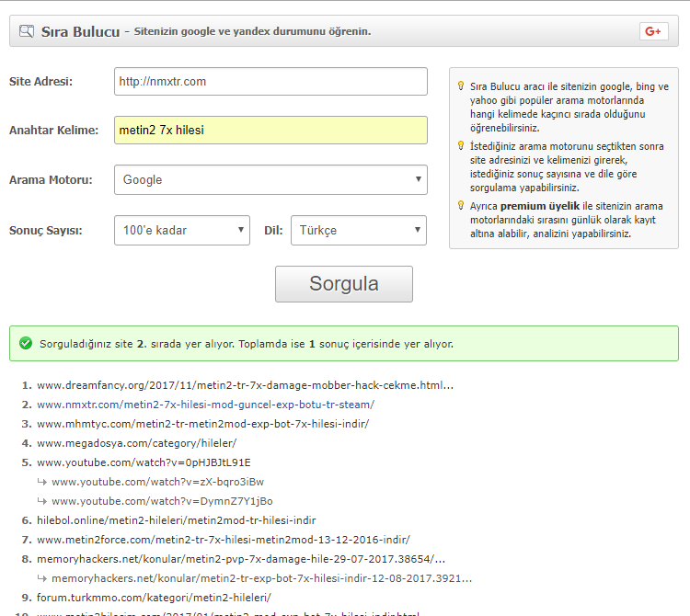Click into the Anahtar Kelime field
This screenshot has height=616, width=690.
(270, 131)
